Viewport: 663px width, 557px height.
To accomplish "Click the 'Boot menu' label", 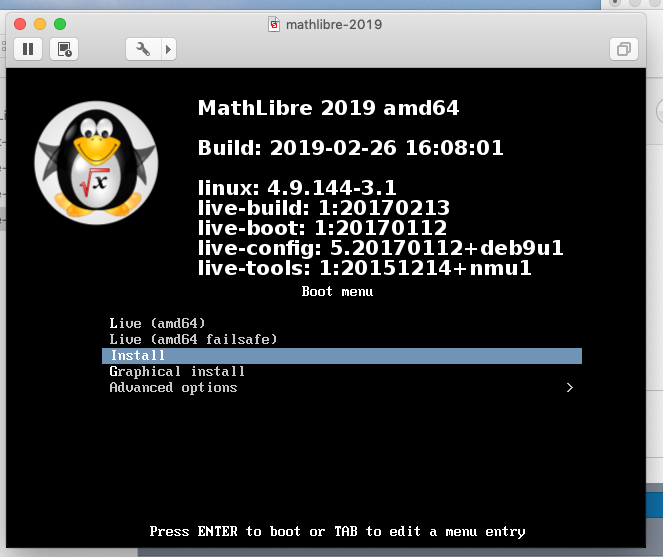I will [x=337, y=291].
